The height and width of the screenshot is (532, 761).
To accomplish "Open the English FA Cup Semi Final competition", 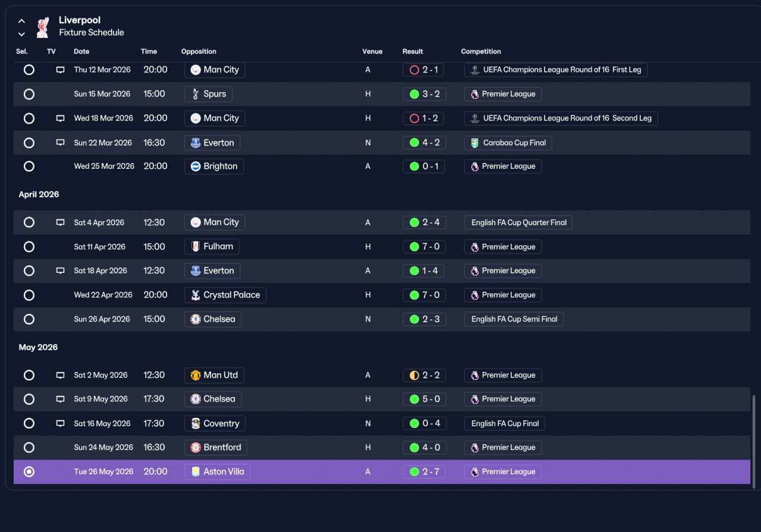I will [514, 319].
